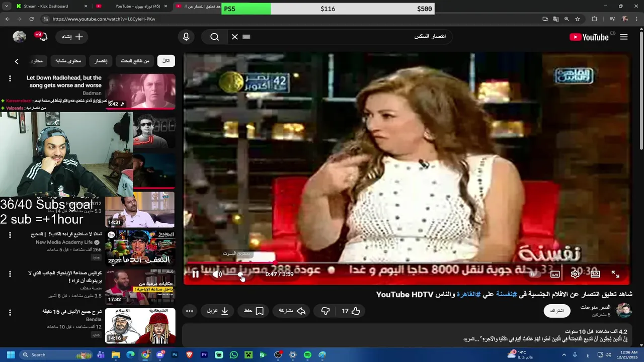Open options for كواليس صناعة الإباحية video

(x=10, y=274)
